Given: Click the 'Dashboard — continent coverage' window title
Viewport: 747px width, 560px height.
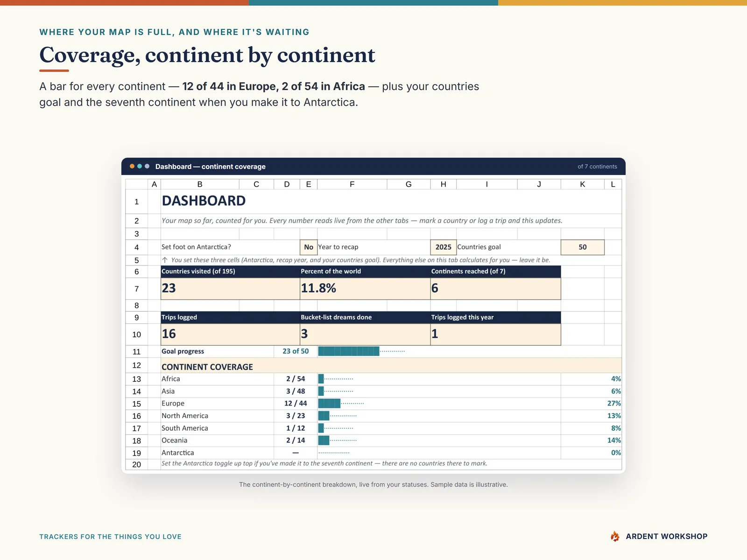Looking at the screenshot, I should coord(211,167).
